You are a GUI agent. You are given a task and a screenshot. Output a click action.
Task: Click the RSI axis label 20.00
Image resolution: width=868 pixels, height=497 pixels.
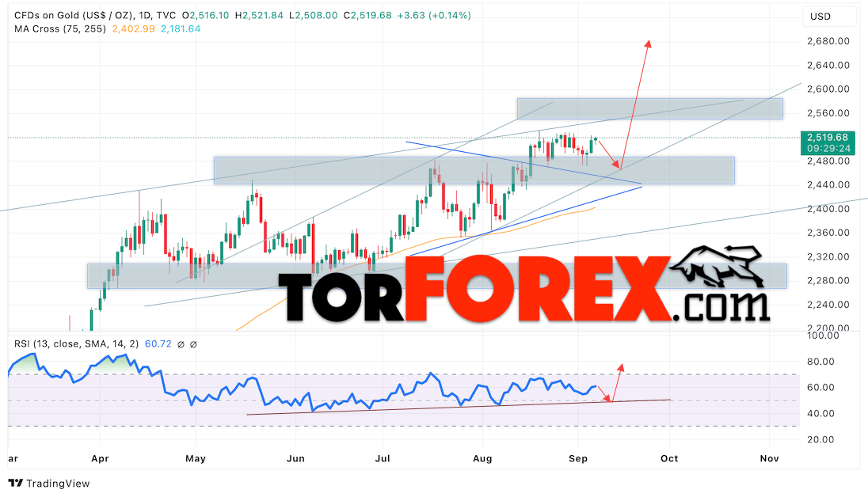tap(821, 439)
